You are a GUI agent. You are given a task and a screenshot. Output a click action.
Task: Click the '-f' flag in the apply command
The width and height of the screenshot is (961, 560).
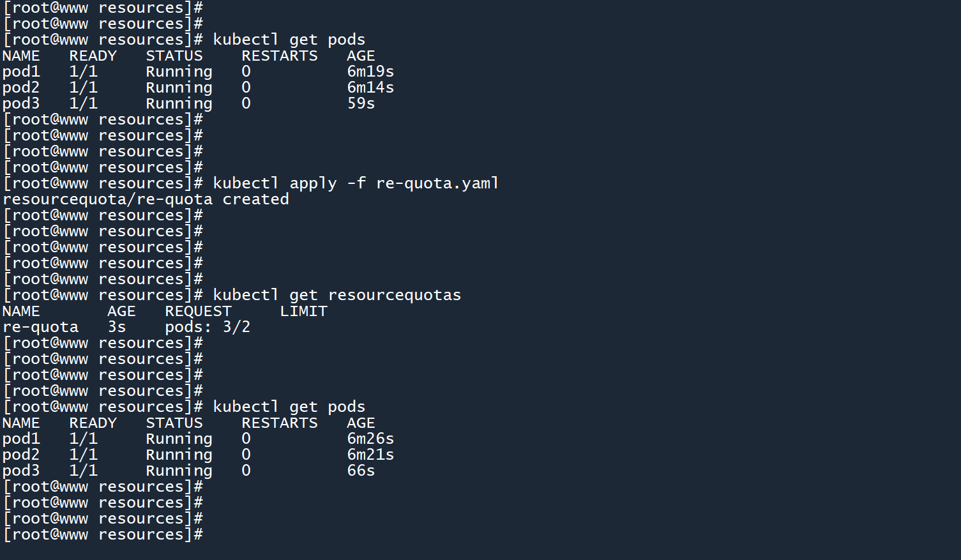point(356,183)
